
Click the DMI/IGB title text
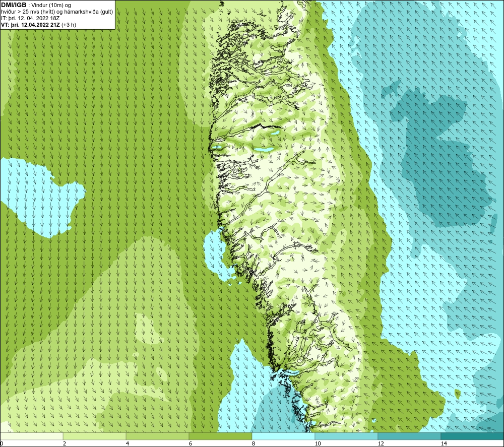[14, 5]
